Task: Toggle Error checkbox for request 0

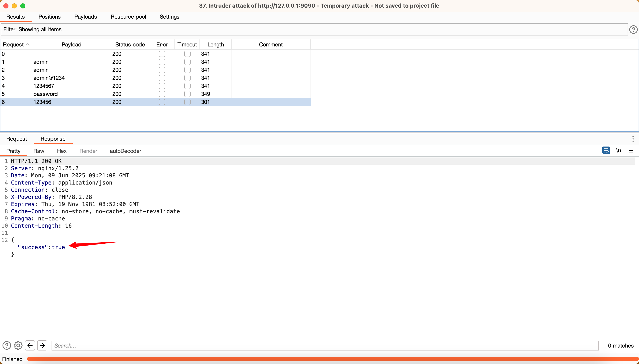Action: pyautogui.click(x=162, y=54)
